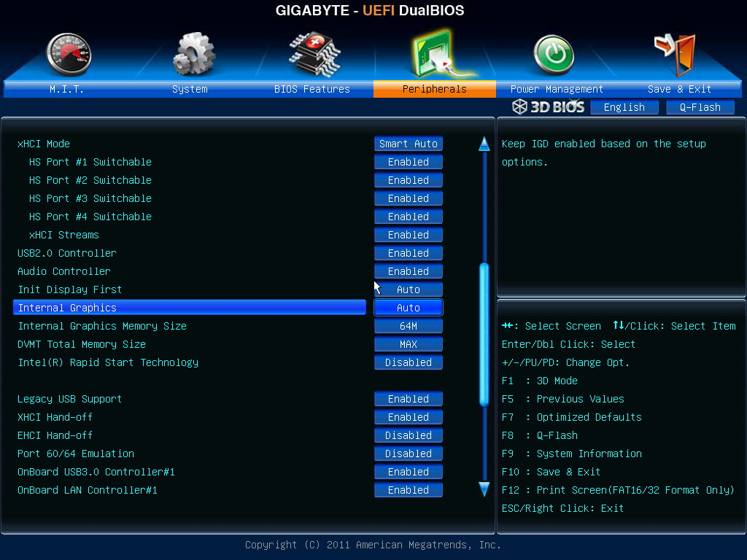Change the DVMT Total Memory Size MAX value
This screenshot has height=560, width=747.
pyautogui.click(x=409, y=344)
